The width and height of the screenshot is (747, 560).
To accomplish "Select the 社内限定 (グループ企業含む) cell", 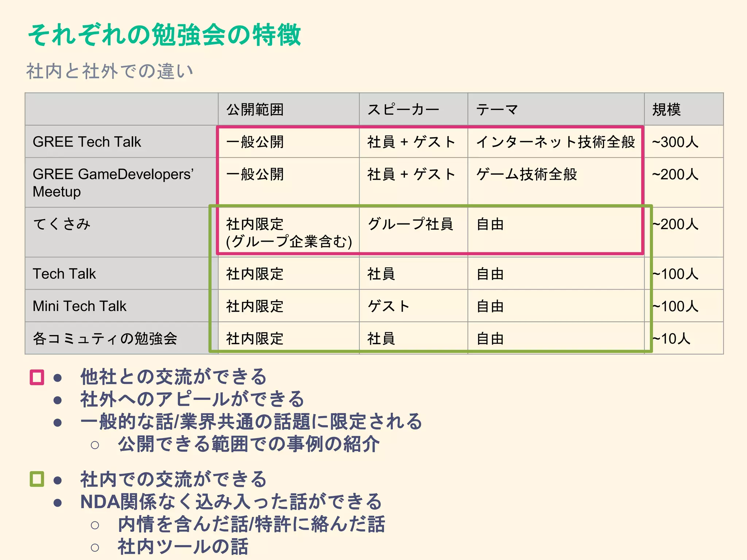I will pos(289,233).
